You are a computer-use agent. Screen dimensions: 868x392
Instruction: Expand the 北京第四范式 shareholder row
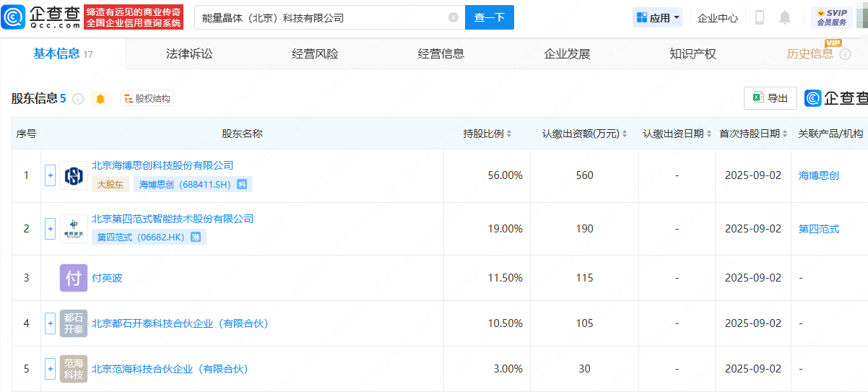(x=50, y=229)
